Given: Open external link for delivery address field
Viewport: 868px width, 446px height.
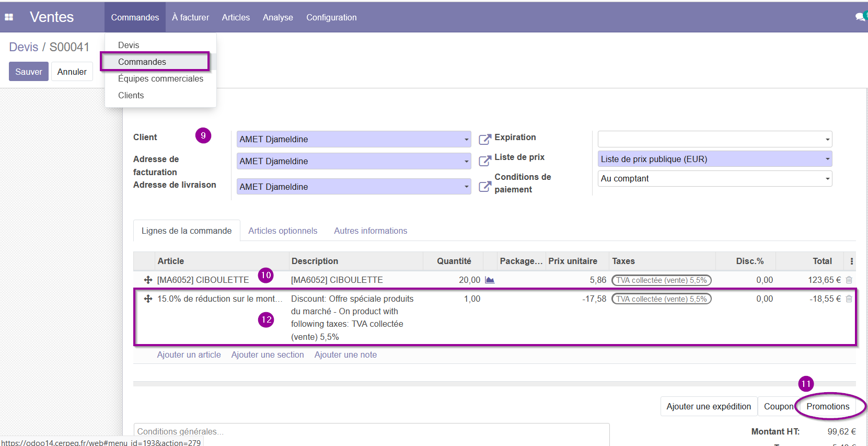Looking at the screenshot, I should pyautogui.click(x=485, y=187).
